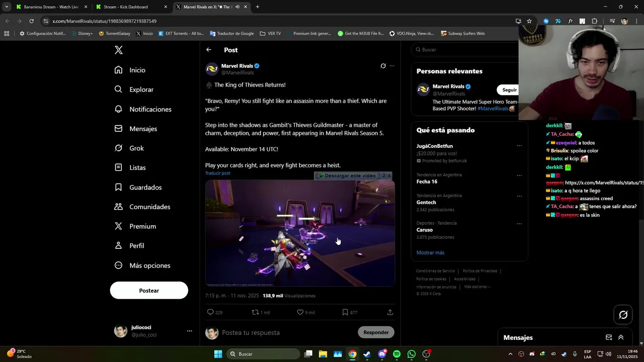This screenshot has height=362, width=644.
Task: Click new message icon in Mensajes drawer
Action: point(609,337)
